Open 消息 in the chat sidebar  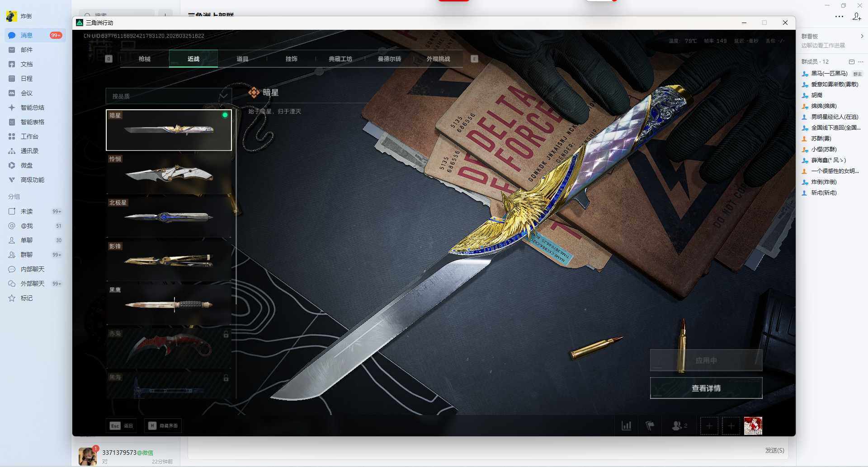[x=35, y=35]
